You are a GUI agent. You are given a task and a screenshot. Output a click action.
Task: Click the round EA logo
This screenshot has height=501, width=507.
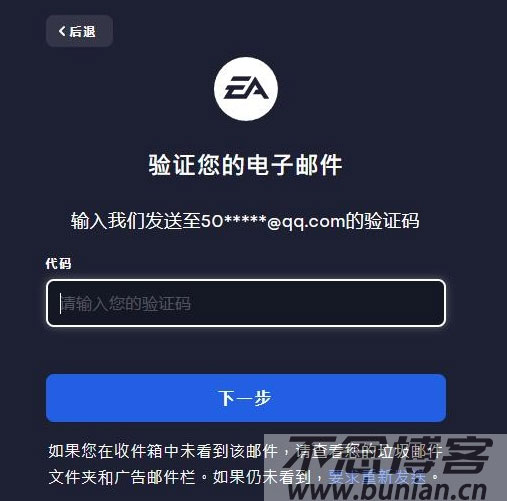coord(246,89)
